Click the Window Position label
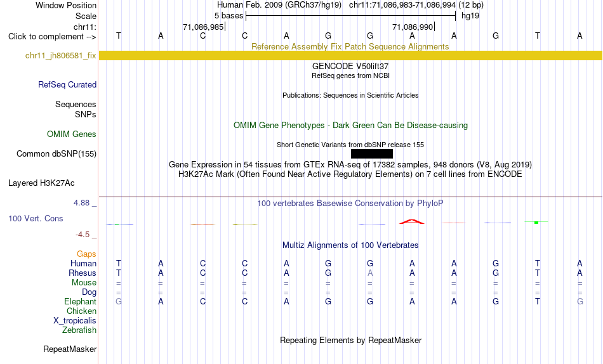 coord(66,5)
